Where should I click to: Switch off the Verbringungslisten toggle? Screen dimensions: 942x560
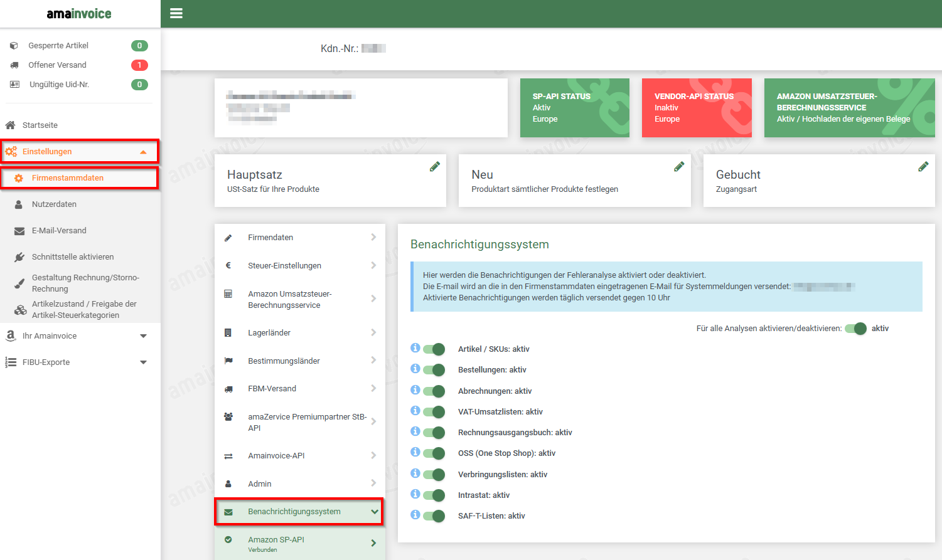click(434, 475)
